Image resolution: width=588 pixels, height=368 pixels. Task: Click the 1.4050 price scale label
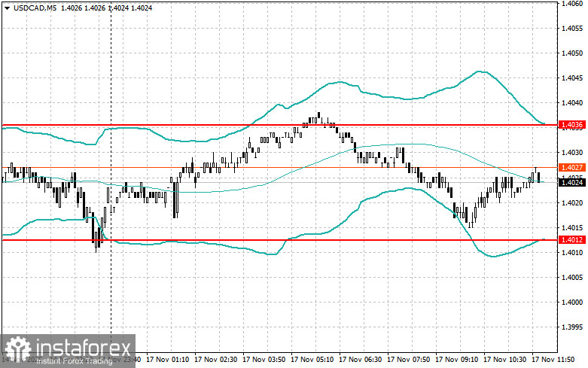pyautogui.click(x=572, y=53)
